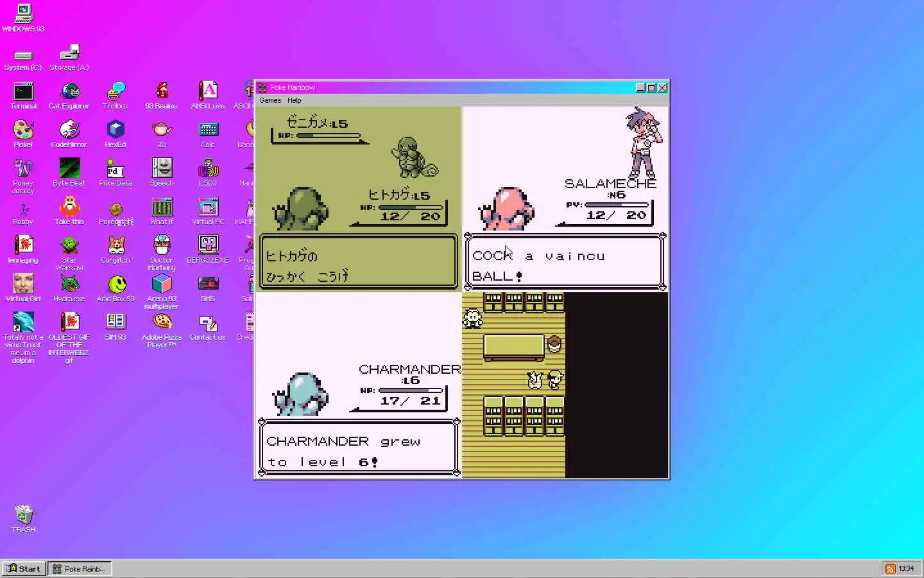The image size is (924, 578).
Task: Click the RSS feed tray icon
Action: pos(890,568)
